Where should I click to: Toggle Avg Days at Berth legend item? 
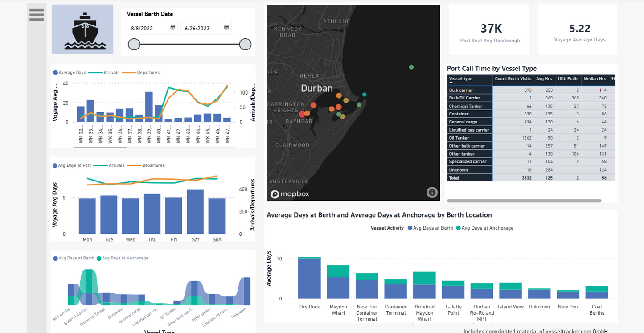430,228
